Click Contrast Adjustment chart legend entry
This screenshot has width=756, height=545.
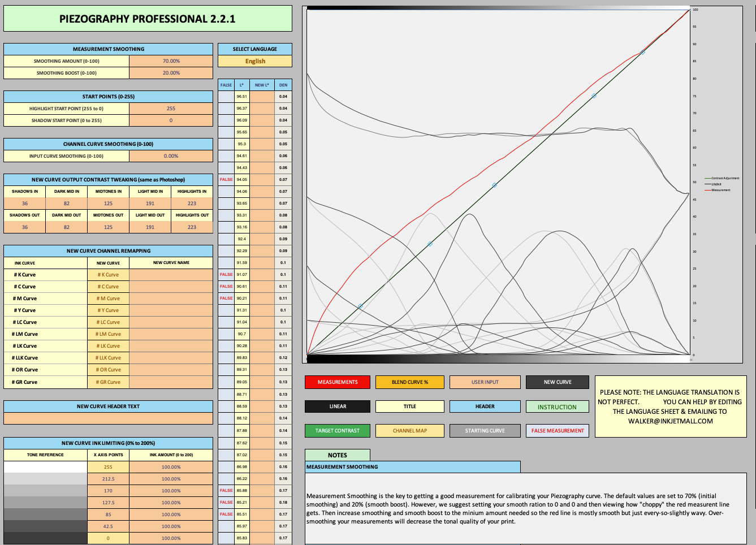[722, 178]
